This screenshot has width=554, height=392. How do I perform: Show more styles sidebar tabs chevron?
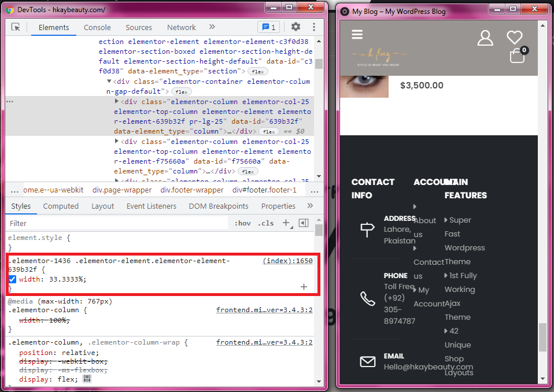pos(310,205)
